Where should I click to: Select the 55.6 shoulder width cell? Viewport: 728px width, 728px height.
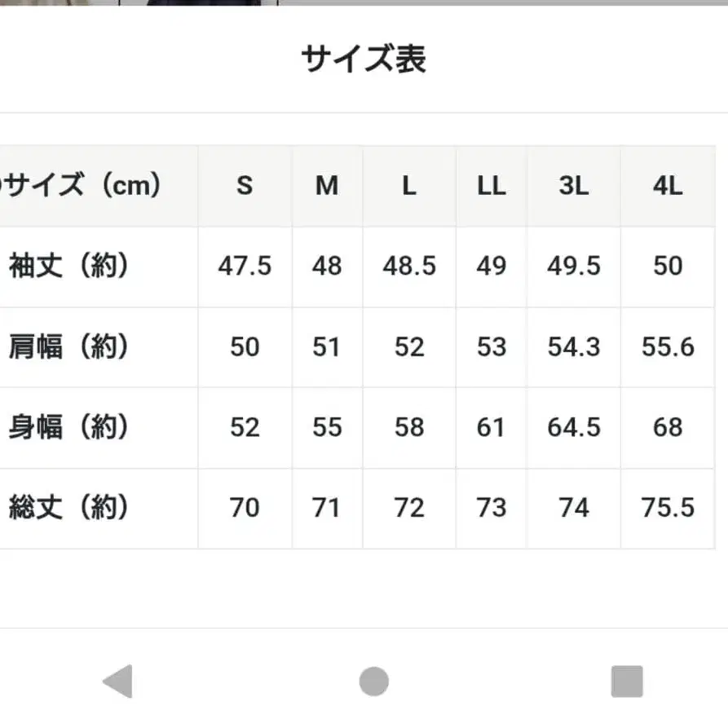[668, 347]
